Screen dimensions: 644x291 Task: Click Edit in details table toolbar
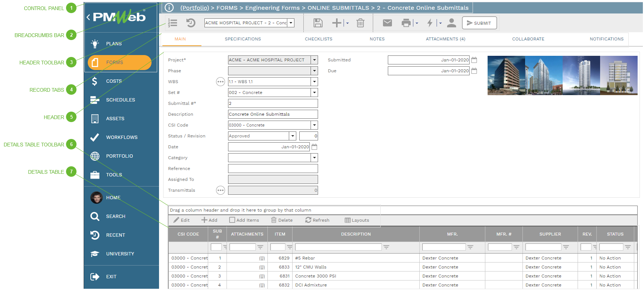[182, 220]
